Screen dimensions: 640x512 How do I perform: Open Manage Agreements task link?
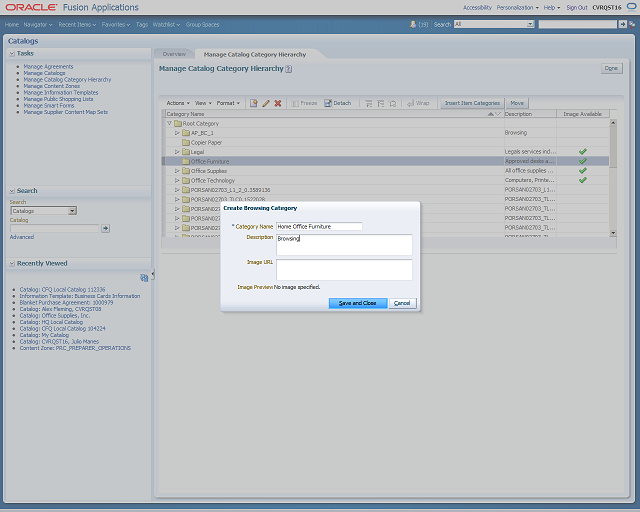pos(48,67)
